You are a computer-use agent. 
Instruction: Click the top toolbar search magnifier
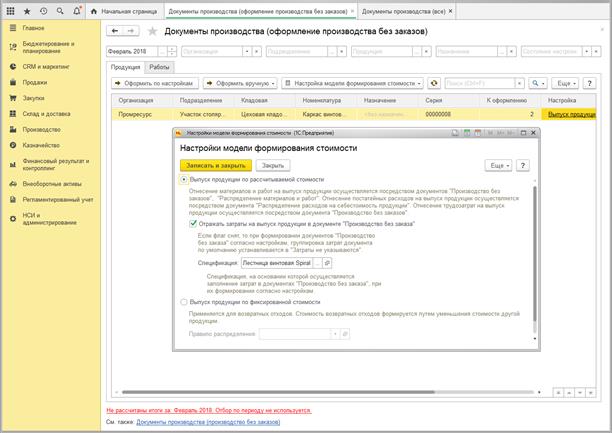(x=60, y=9)
